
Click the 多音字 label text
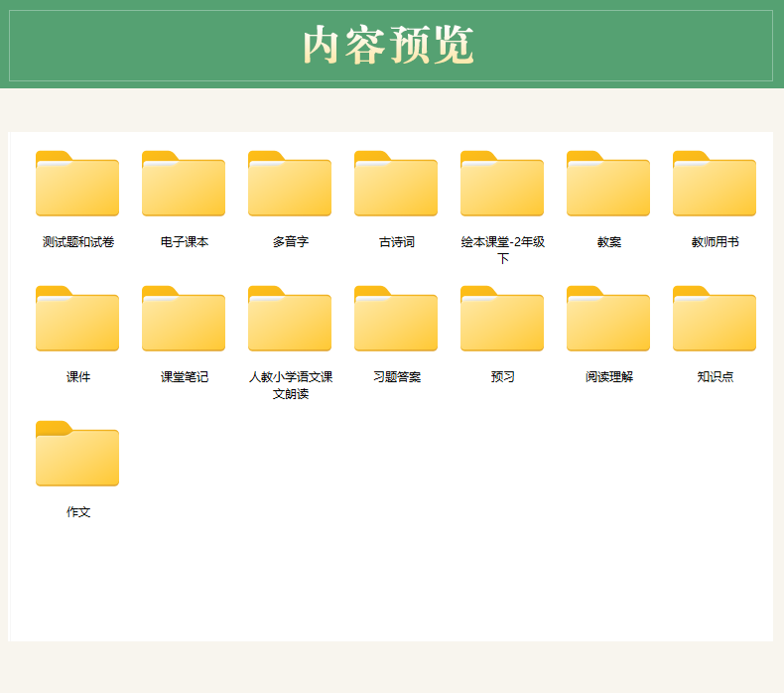291,242
